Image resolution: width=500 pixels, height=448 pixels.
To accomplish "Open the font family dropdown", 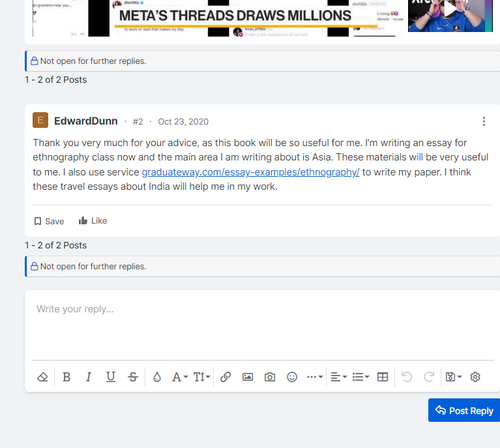I will tap(180, 377).
